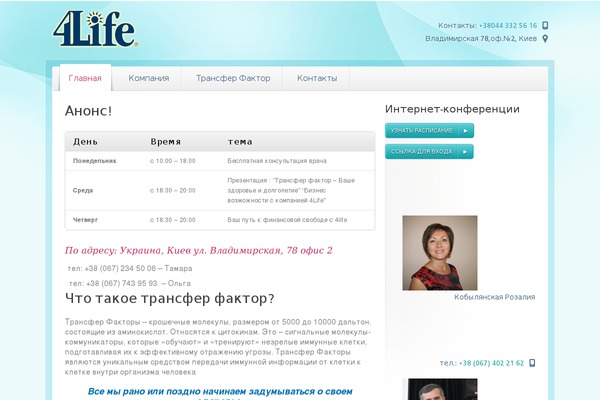The height and width of the screenshot is (400, 600).
Task: Click Тамара phone number line
Action: click(x=130, y=268)
